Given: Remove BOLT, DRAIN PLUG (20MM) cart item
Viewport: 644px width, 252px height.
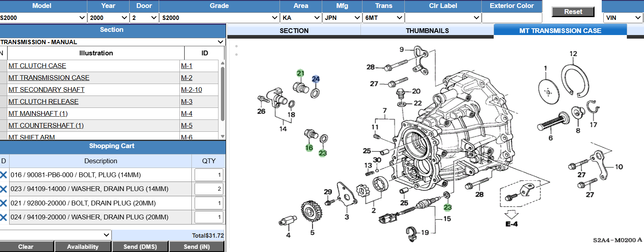Looking at the screenshot, I should (4, 203).
